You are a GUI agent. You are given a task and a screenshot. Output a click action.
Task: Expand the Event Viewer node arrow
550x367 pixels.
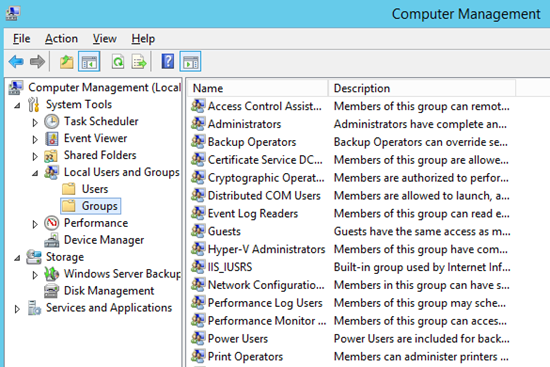click(x=35, y=139)
